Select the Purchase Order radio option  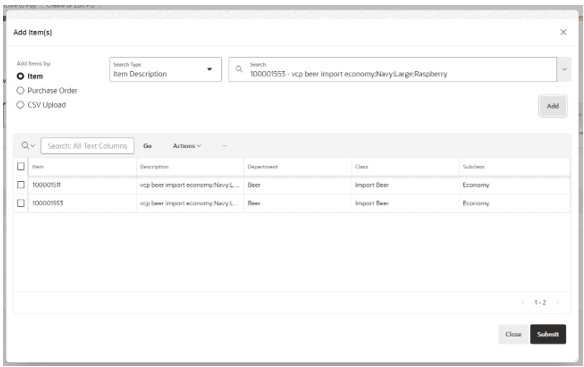click(20, 91)
